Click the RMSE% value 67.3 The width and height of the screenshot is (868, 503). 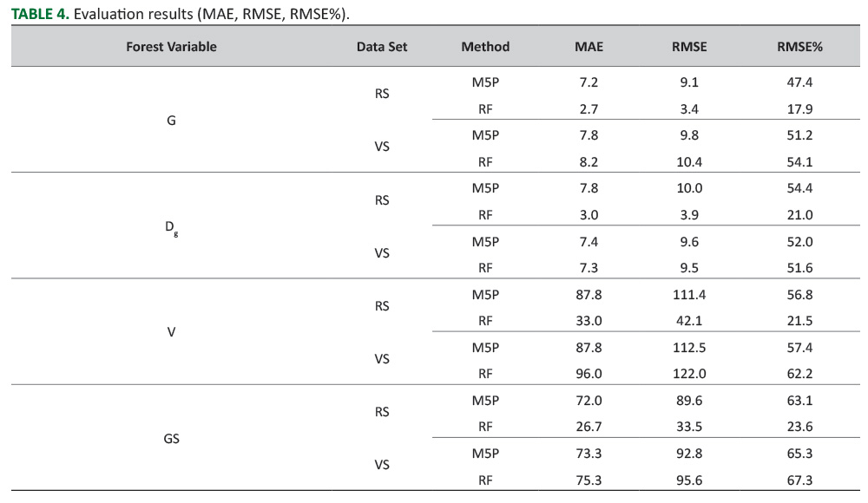799,480
